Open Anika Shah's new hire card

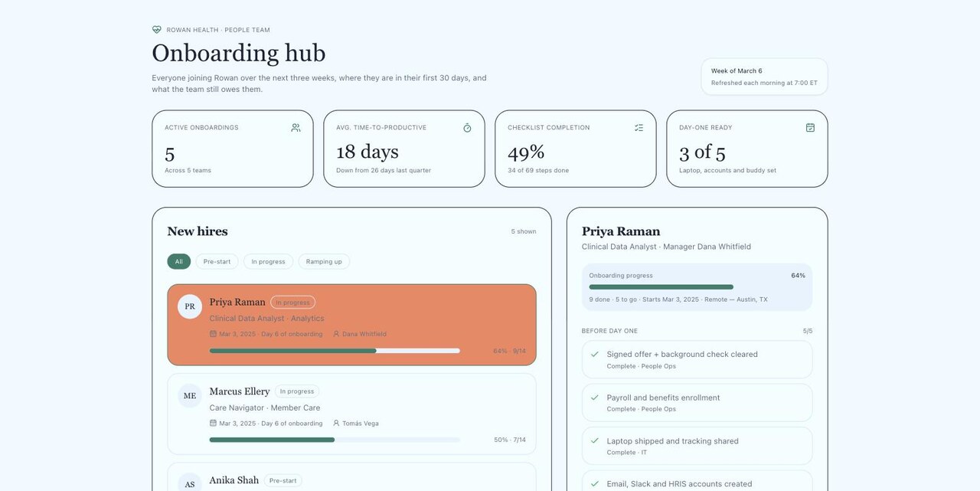coord(351,476)
